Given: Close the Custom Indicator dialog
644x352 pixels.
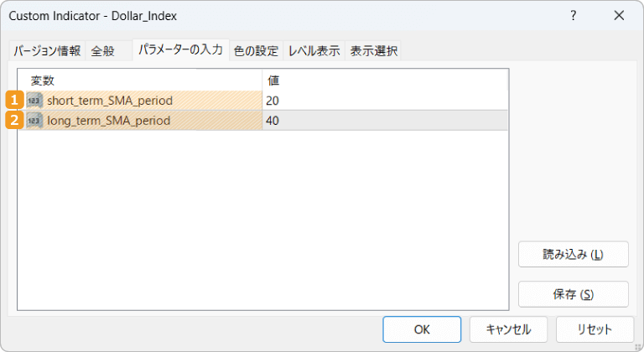Looking at the screenshot, I should coord(619,16).
